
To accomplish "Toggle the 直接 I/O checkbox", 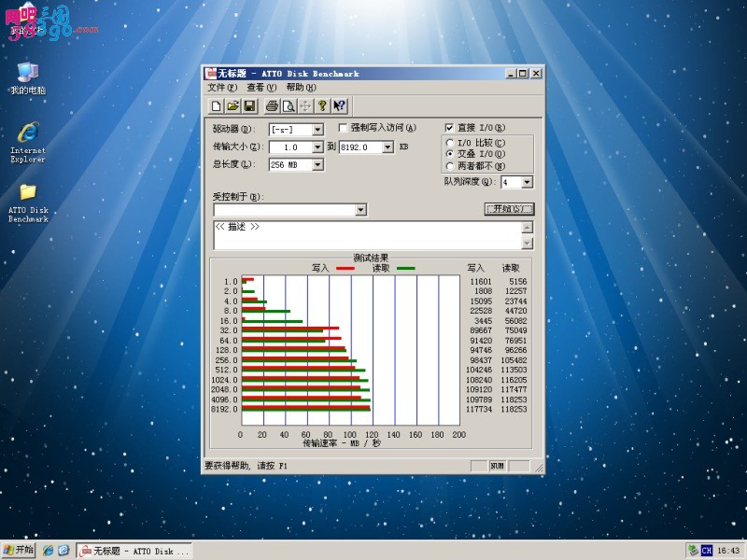I will click(x=449, y=128).
